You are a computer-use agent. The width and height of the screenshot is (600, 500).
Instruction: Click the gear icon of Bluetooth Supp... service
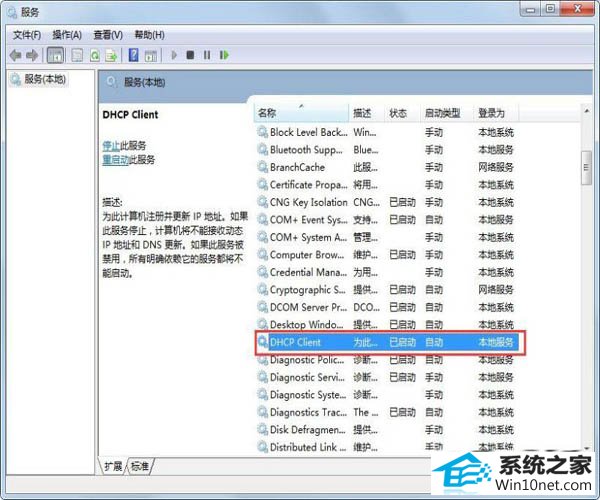tap(262, 150)
